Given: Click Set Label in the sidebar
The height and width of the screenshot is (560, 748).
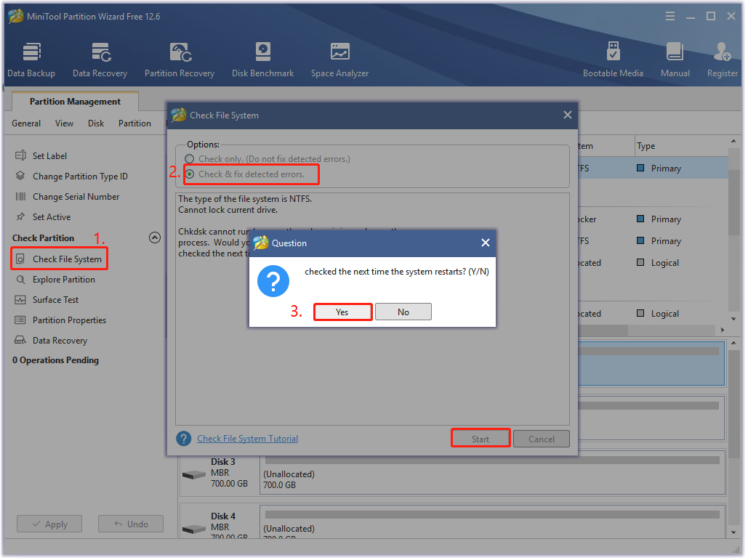Looking at the screenshot, I should pyautogui.click(x=49, y=156).
